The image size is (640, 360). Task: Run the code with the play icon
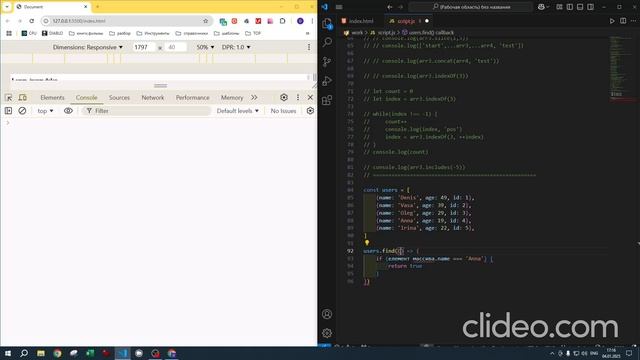[x=612, y=21]
